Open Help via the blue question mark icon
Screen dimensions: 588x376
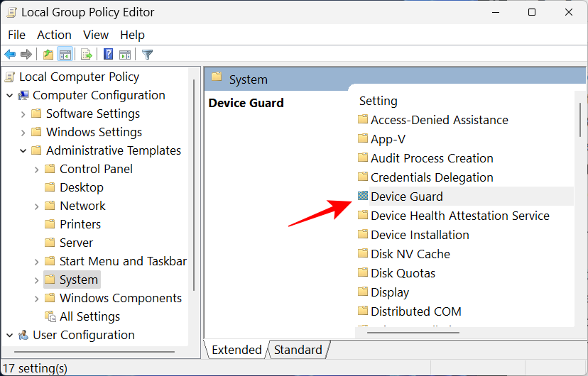(x=108, y=55)
